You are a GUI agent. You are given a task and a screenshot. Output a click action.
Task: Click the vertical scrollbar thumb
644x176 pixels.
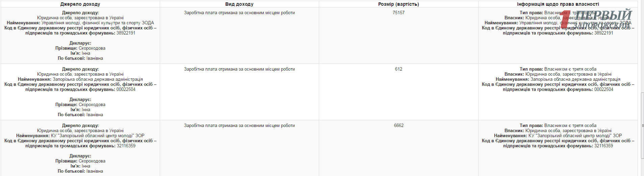[642, 125]
